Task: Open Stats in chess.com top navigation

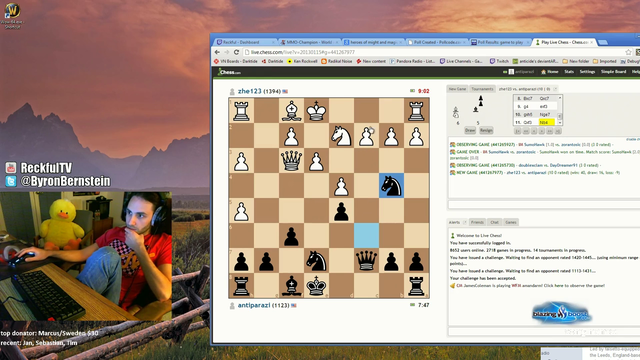Action: 569,72
